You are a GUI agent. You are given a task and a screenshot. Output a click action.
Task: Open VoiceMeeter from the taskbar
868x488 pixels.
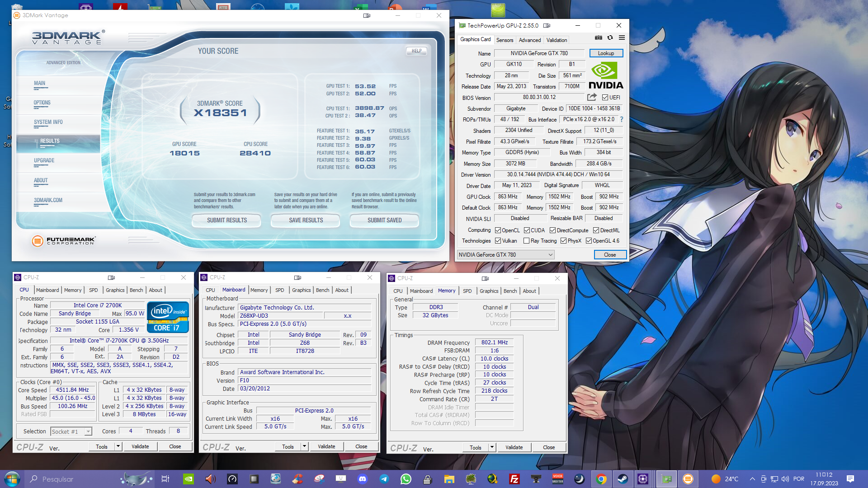(558, 479)
